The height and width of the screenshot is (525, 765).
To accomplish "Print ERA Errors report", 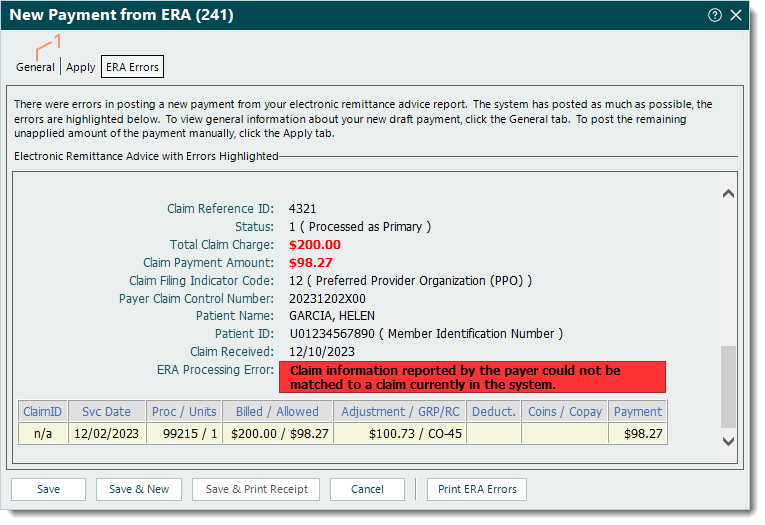I will click(477, 489).
